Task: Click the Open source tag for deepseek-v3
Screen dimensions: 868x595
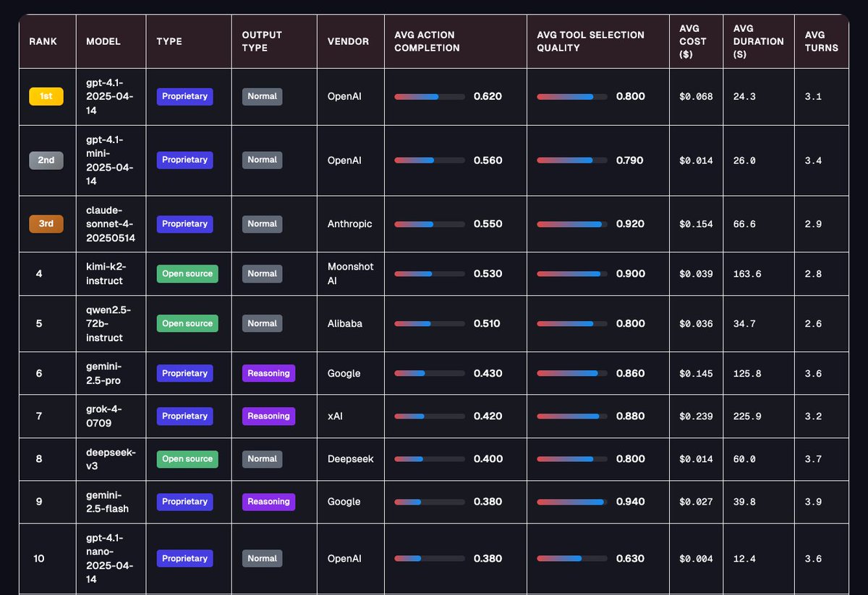Action: coord(187,458)
